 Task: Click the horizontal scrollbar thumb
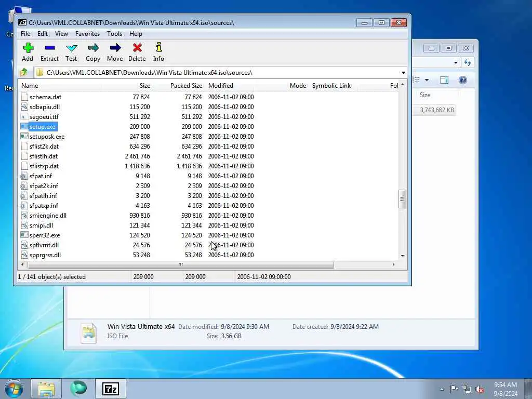(x=180, y=264)
